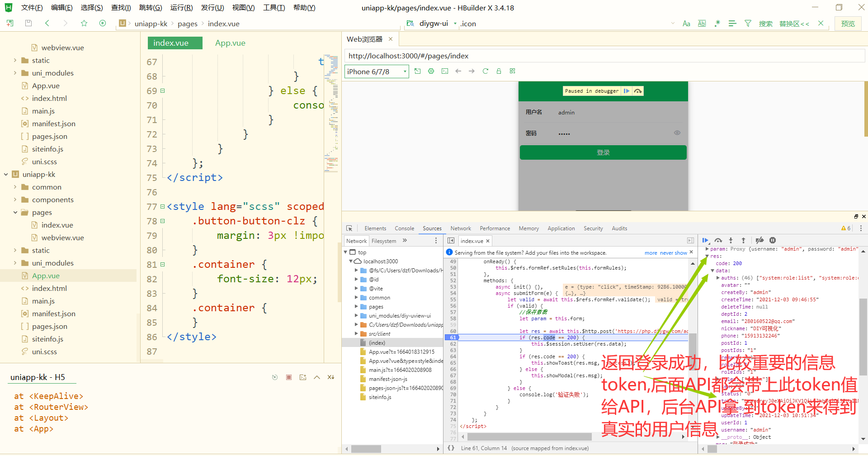Click the source code horizontal scrollbar
The height and width of the screenshot is (456, 868).
tap(529, 437)
